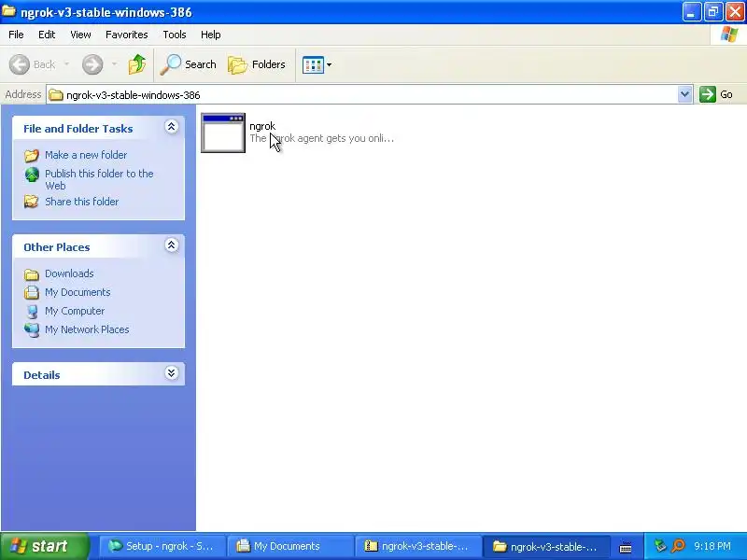
Task: Click the active ngrok-v3-stable folder taskbar button
Action: [x=545, y=546]
